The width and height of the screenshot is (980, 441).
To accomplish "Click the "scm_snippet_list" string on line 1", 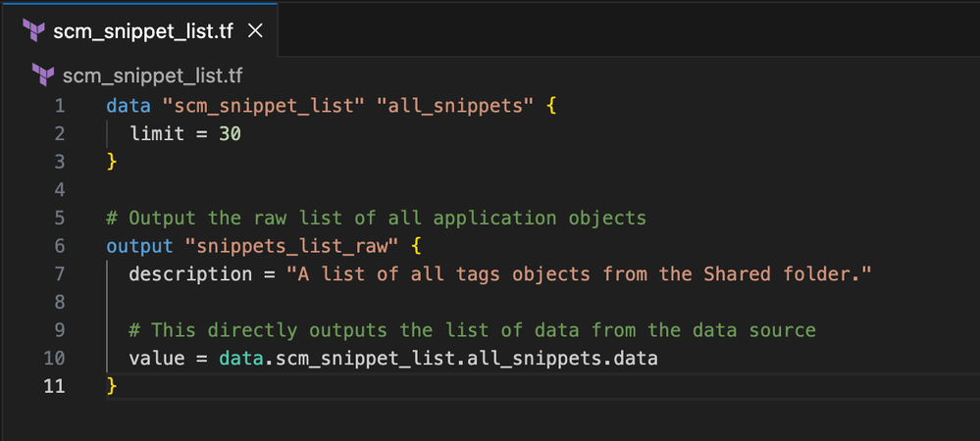I will tap(263, 106).
